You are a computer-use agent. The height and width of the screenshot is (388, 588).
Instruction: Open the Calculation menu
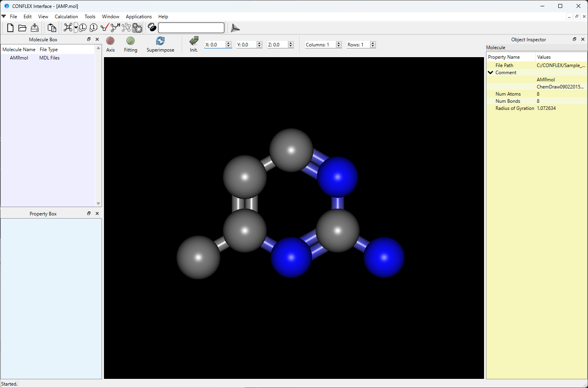[66, 17]
